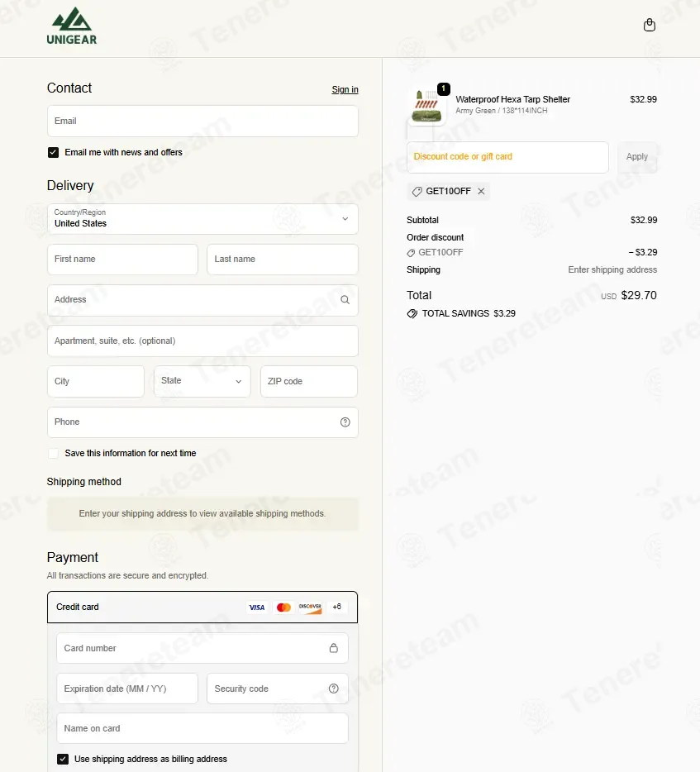This screenshot has height=772, width=700.
Task: Focus the Expiration date field
Action: coord(127,689)
